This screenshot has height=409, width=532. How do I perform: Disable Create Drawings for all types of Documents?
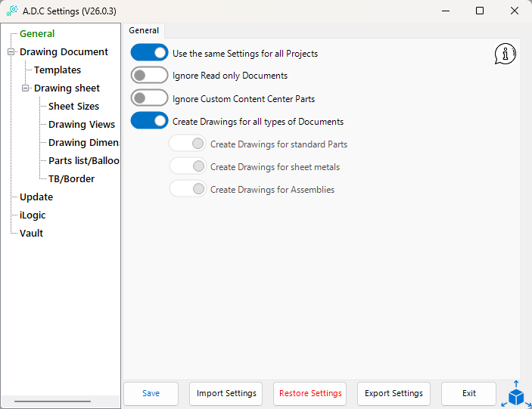(149, 121)
